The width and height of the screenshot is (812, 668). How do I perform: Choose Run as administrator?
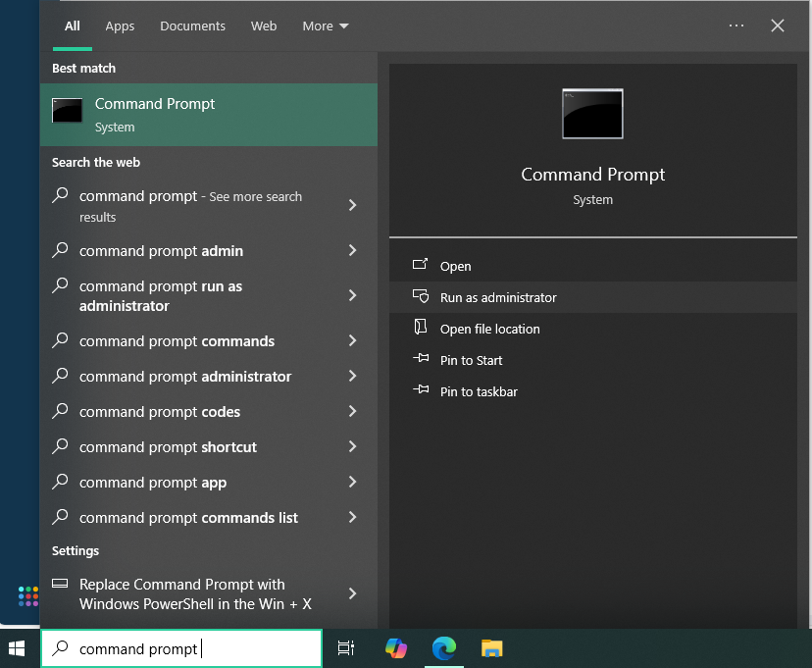(593, 297)
